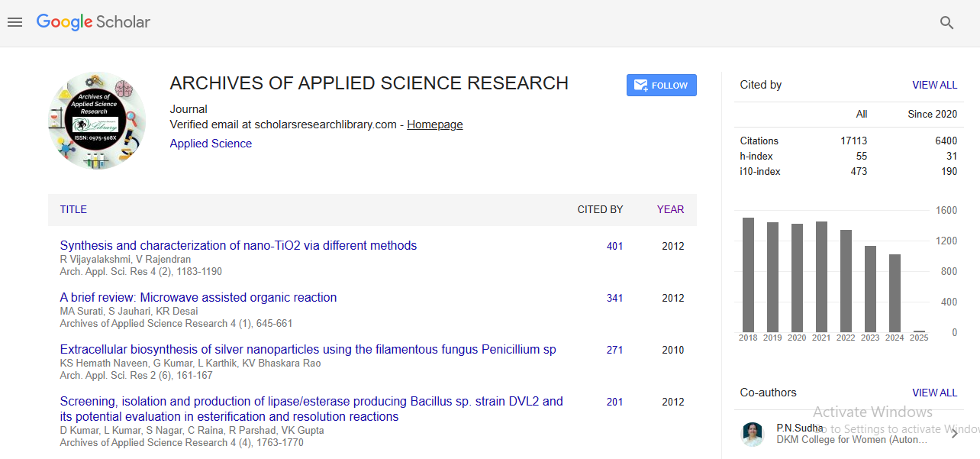Click View All in Co-authors section

[x=934, y=393]
